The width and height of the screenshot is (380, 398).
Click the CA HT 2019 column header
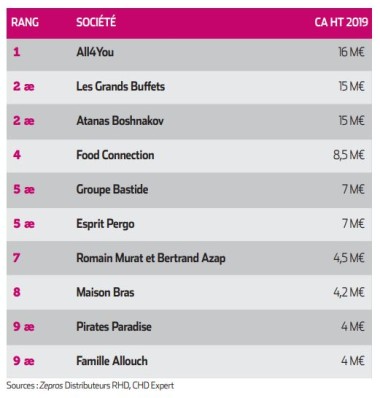pyautogui.click(x=341, y=22)
